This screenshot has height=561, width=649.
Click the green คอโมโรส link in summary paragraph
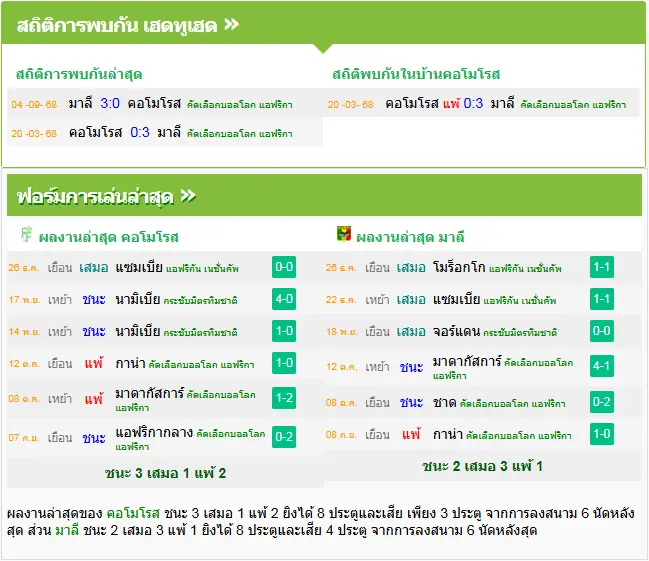(x=133, y=513)
